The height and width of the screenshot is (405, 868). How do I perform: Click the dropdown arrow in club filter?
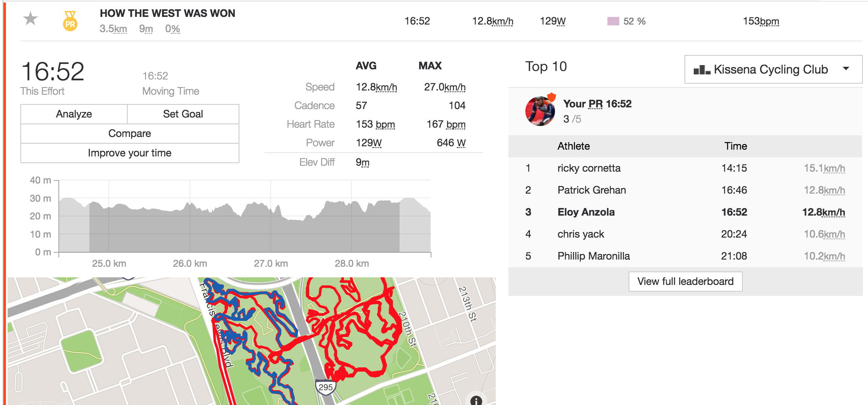click(846, 68)
